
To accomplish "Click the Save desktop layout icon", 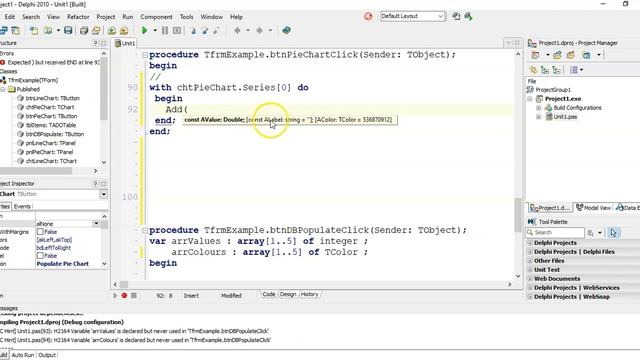I will point(456,16).
